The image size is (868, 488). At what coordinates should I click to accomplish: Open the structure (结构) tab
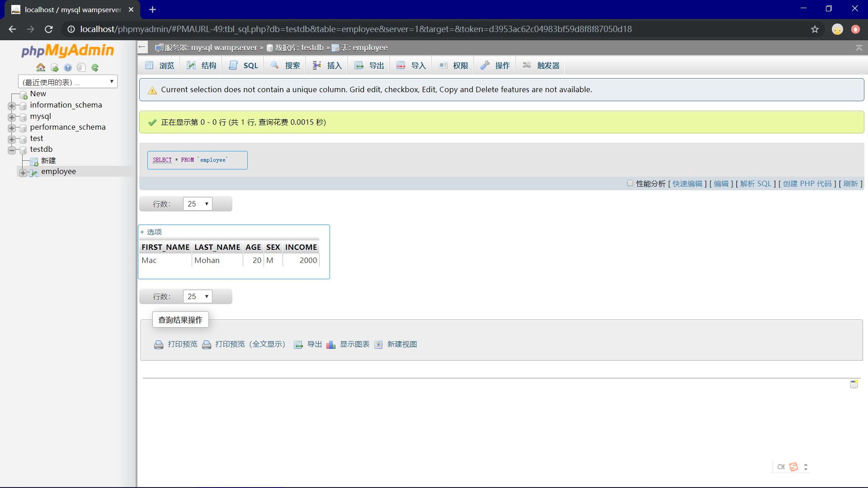click(202, 66)
